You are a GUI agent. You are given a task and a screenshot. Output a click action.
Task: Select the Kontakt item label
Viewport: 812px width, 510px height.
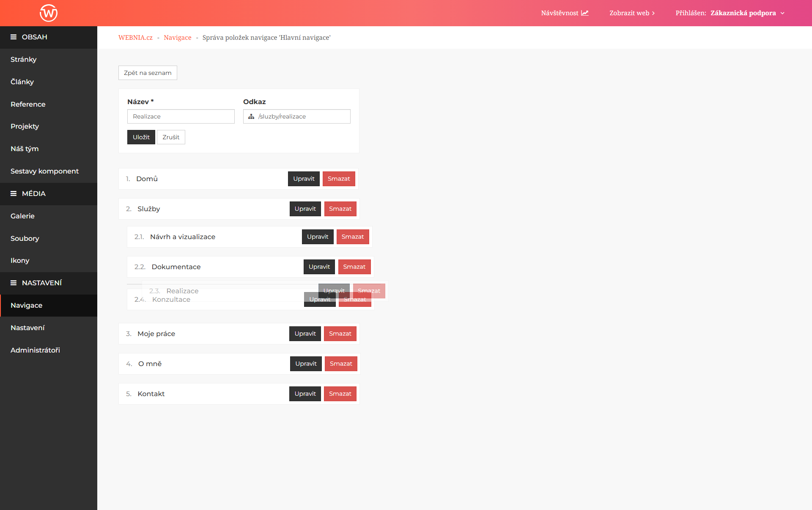151,394
